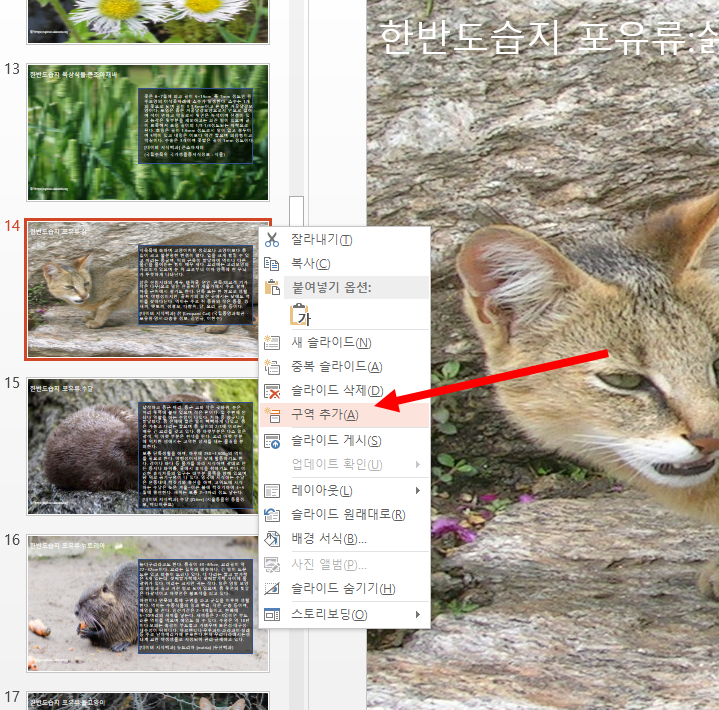Click 사진 앨범(P)... menu text
This screenshot has width=719, height=710.
coord(329,565)
